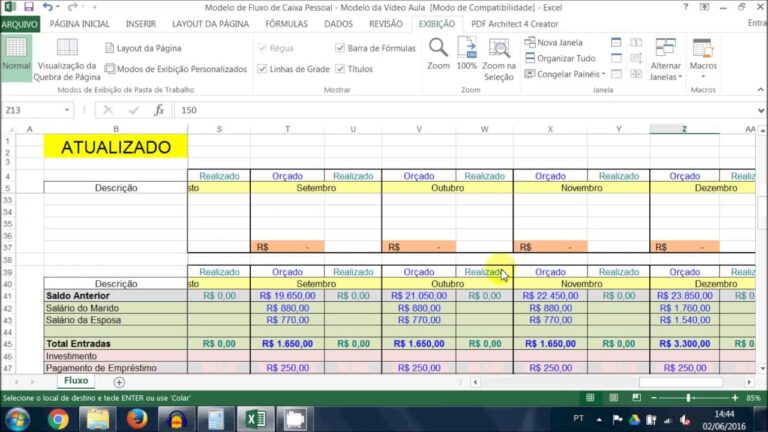Image resolution: width=768 pixels, height=432 pixels.
Task: Open Page Break Preview (Quebra de Página)
Action: point(67,59)
